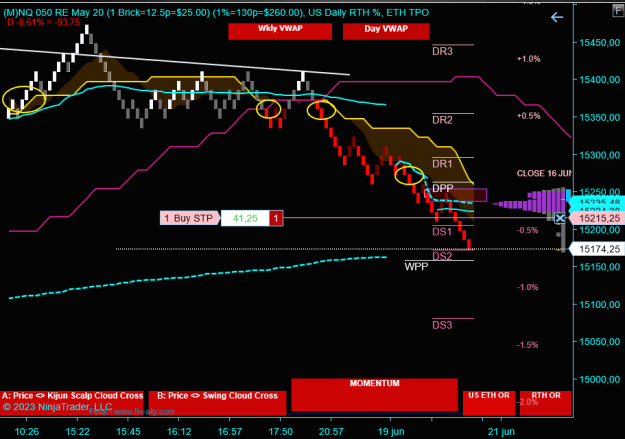Click 17:50 on the time axis

tap(281, 432)
